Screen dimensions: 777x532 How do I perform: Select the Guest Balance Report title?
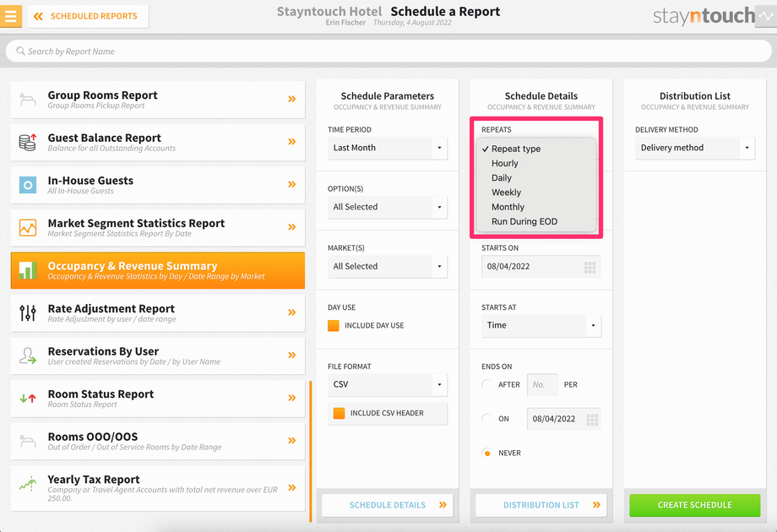pos(105,138)
